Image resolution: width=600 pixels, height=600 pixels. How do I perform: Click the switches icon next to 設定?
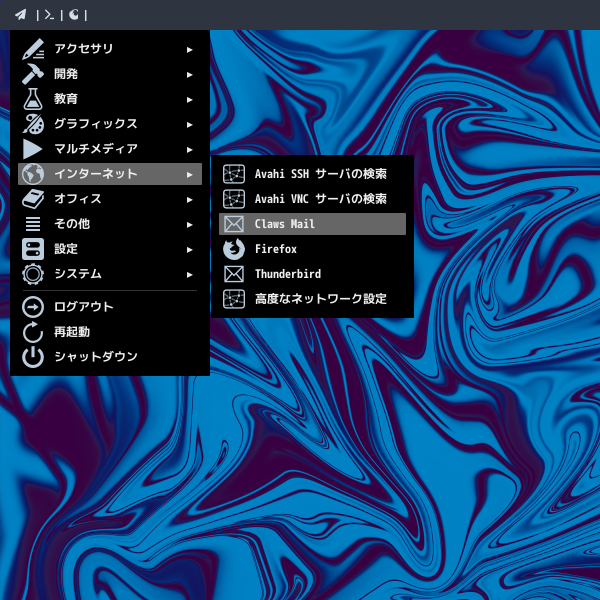[33, 249]
